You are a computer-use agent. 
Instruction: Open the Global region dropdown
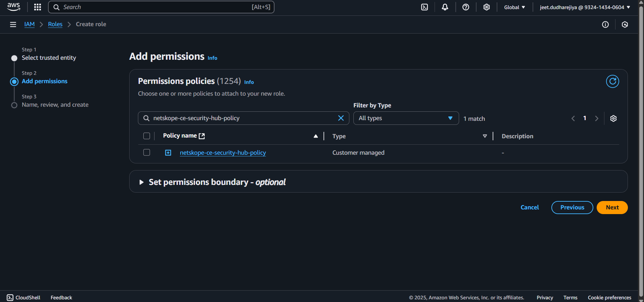click(514, 7)
